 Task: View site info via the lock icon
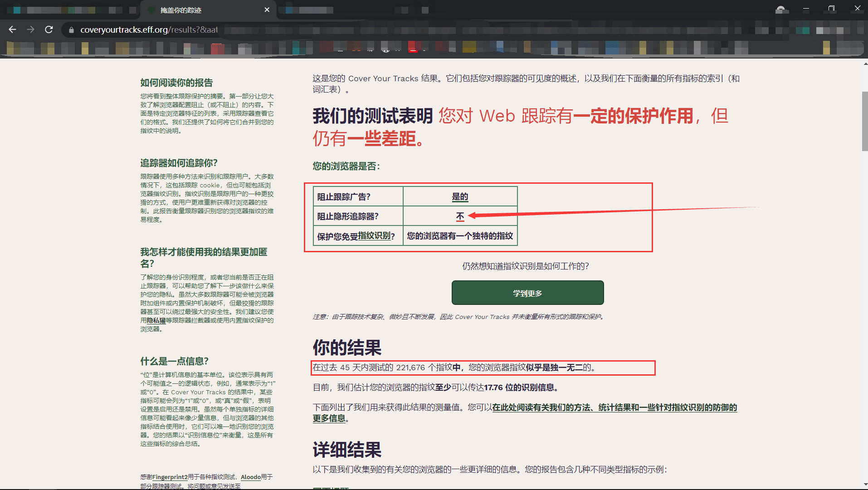click(71, 30)
